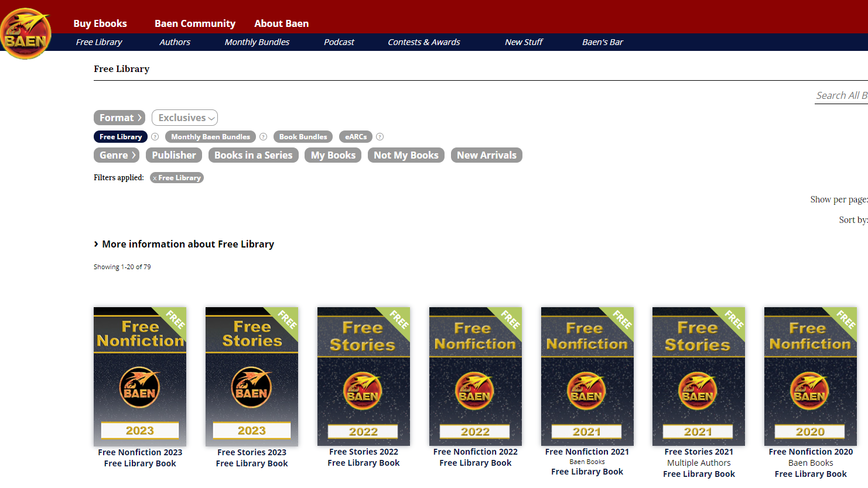The width and height of the screenshot is (868, 488).
Task: Click help icon next to Free Library filter
Action: pyautogui.click(x=155, y=137)
